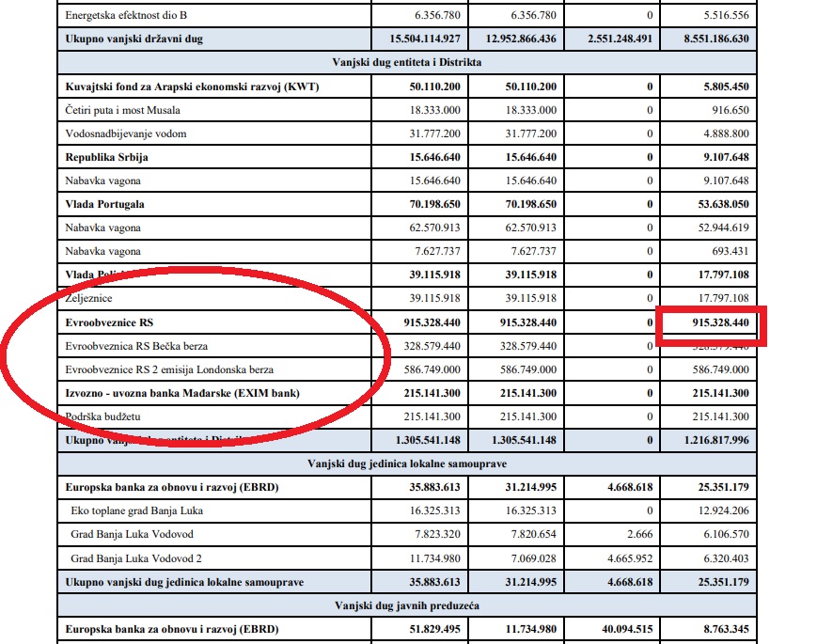Select the Vodosnadbijevanje vodom row label
The image size is (817, 644).
[x=126, y=134]
